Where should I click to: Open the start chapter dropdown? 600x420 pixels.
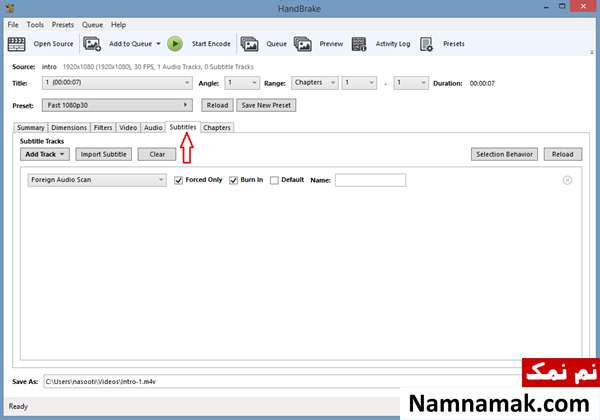click(x=359, y=83)
